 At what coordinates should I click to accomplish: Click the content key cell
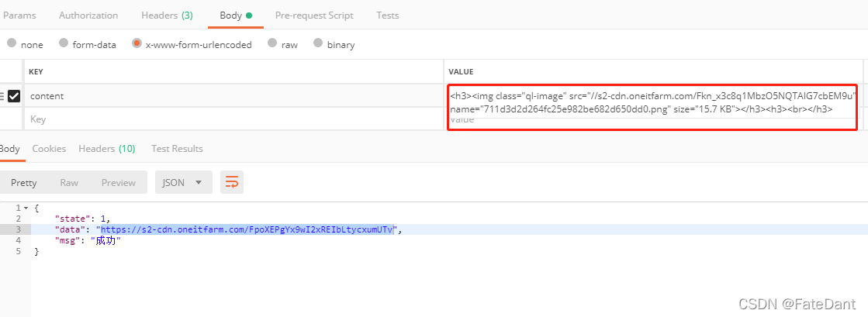[233, 96]
